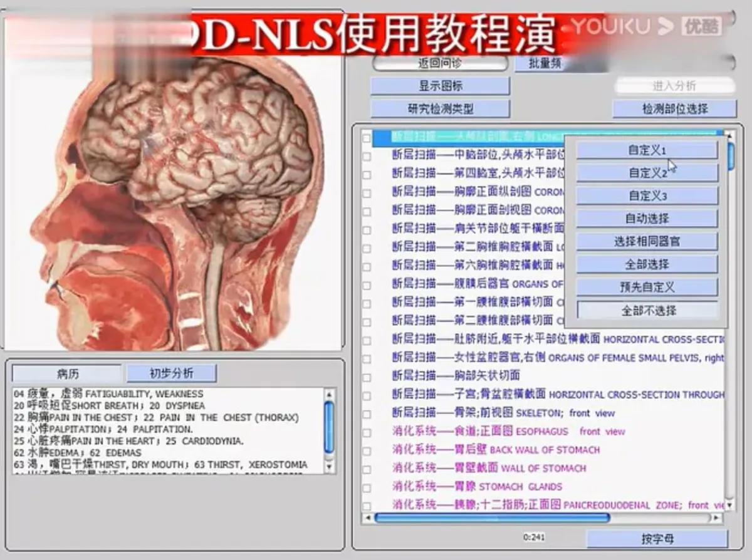This screenshot has height=560, width=752.
Task: Select 选择相同器官 from the popup menu
Action: pyautogui.click(x=647, y=241)
